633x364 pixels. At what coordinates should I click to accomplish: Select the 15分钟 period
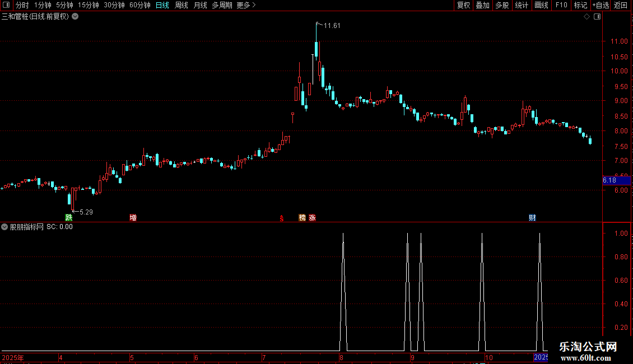click(89, 5)
